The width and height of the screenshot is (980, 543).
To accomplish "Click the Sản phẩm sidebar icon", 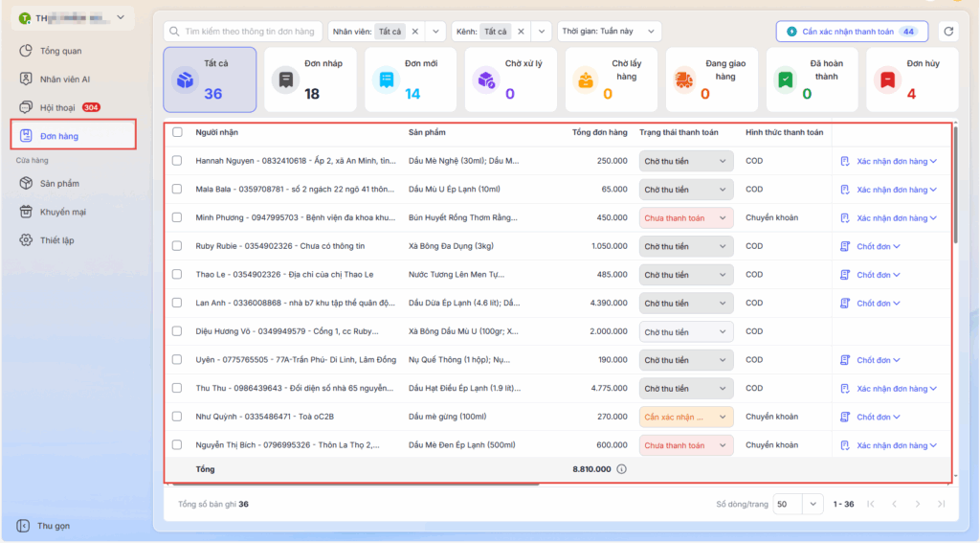I will 27,183.
